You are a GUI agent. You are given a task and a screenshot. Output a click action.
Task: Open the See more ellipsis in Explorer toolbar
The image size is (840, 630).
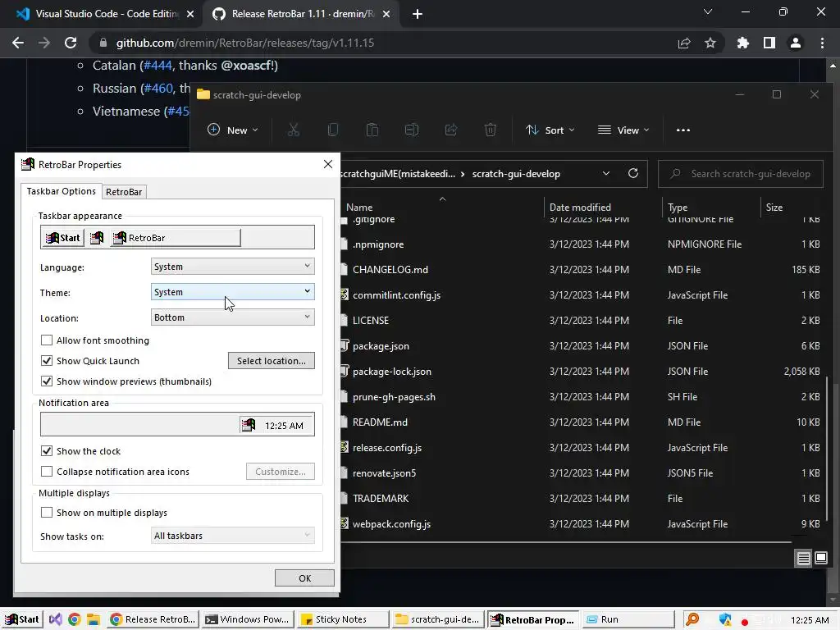(683, 130)
